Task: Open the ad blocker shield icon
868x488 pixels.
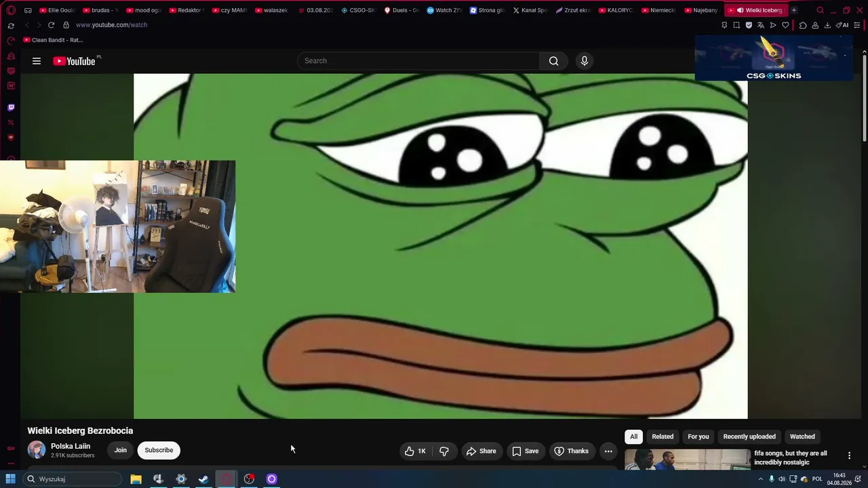Action: click(x=749, y=25)
